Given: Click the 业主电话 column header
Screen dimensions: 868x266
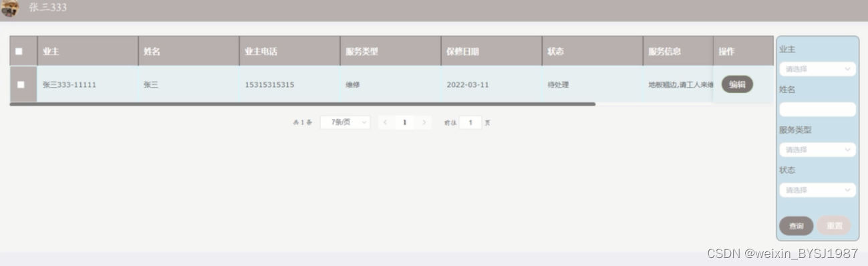Looking at the screenshot, I should pos(289,51).
